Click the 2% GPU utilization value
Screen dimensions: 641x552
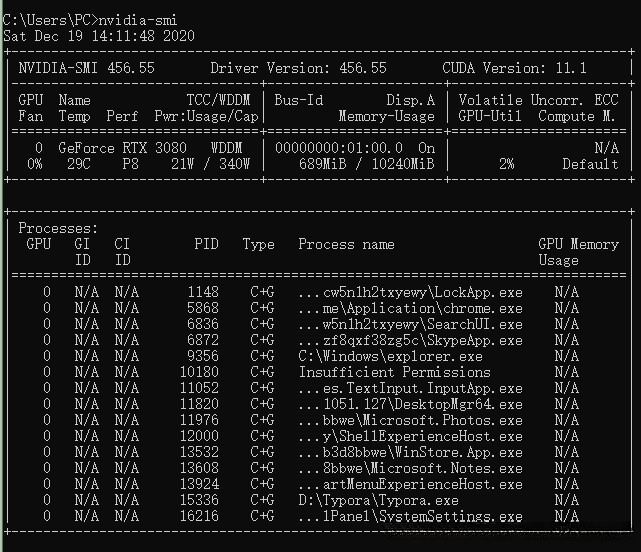pos(506,164)
